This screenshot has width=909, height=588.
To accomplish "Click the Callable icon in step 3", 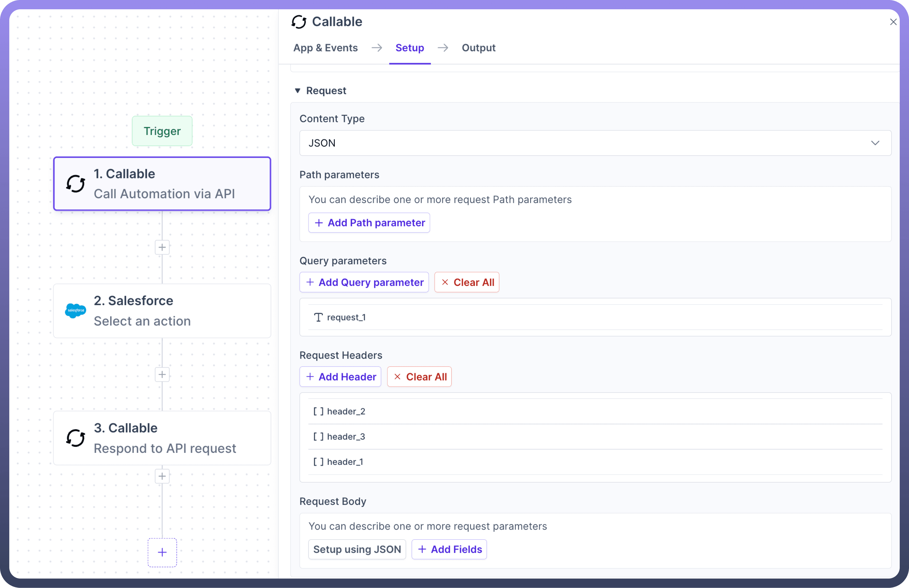I will click(x=76, y=438).
